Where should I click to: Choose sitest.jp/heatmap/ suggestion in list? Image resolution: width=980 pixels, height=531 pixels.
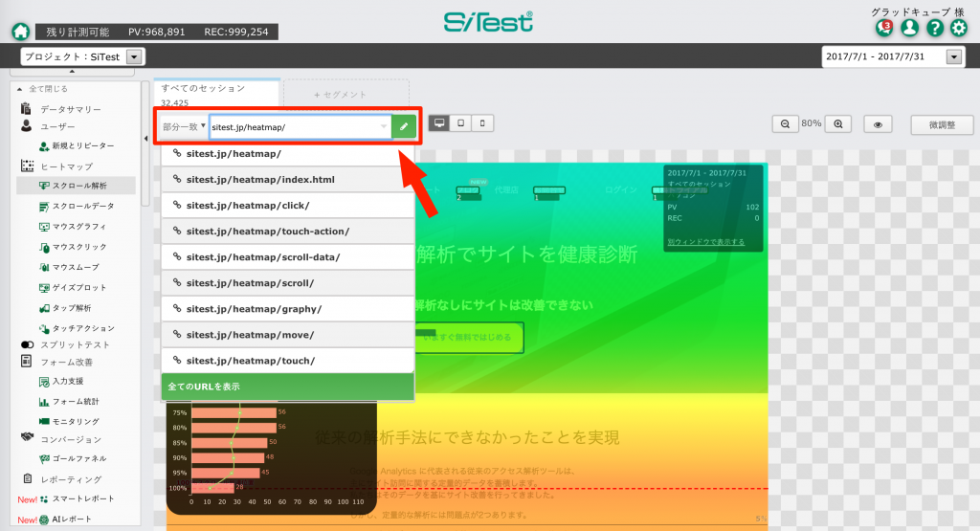pos(287,153)
